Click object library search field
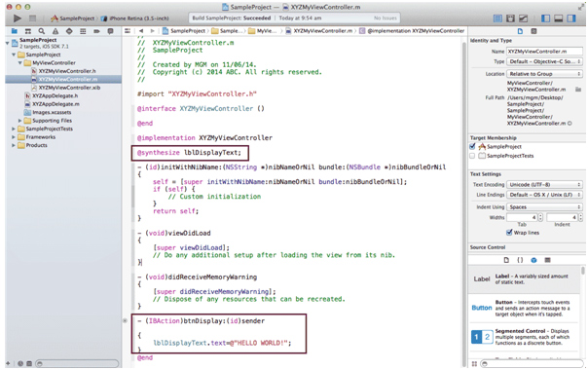The image size is (588, 370). tap(533, 363)
